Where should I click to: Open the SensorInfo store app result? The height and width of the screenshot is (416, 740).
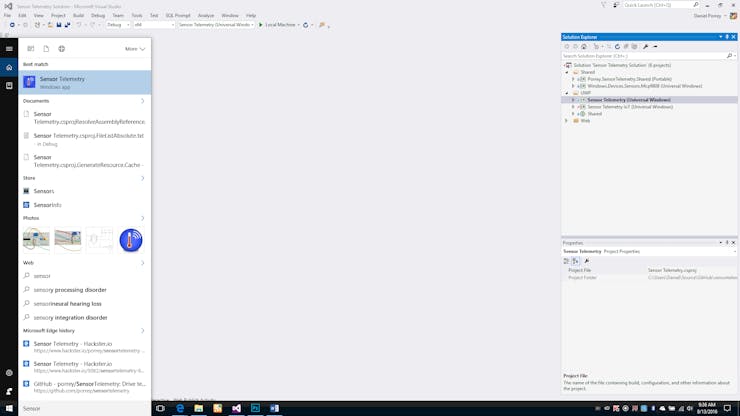[85, 205]
